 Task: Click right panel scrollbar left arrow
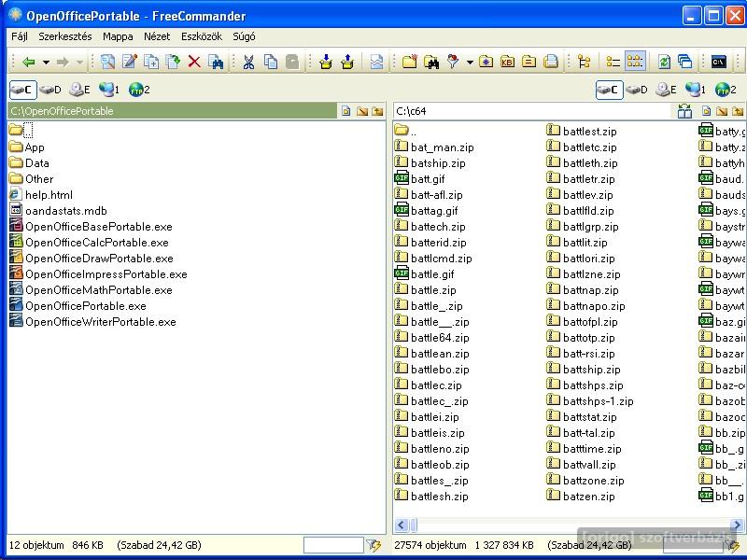[401, 525]
